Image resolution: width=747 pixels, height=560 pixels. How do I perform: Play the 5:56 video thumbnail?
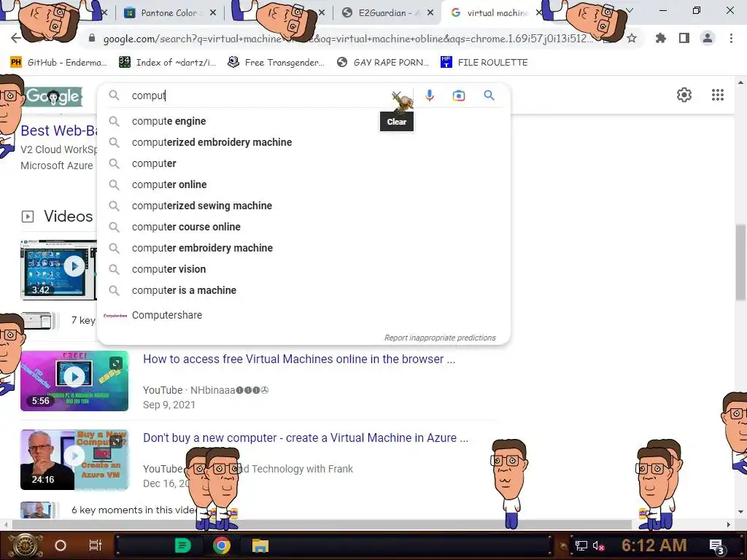coord(74,381)
